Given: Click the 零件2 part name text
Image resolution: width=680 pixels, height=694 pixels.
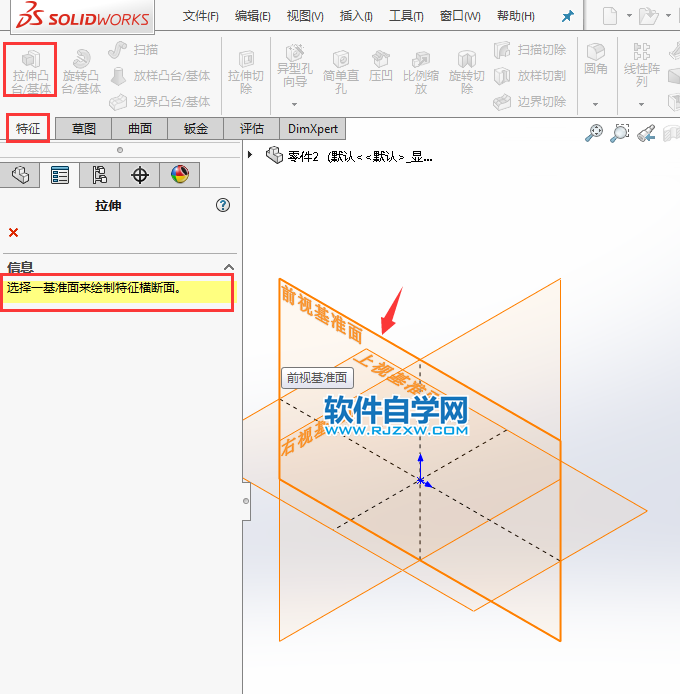Looking at the screenshot, I should [x=303, y=156].
